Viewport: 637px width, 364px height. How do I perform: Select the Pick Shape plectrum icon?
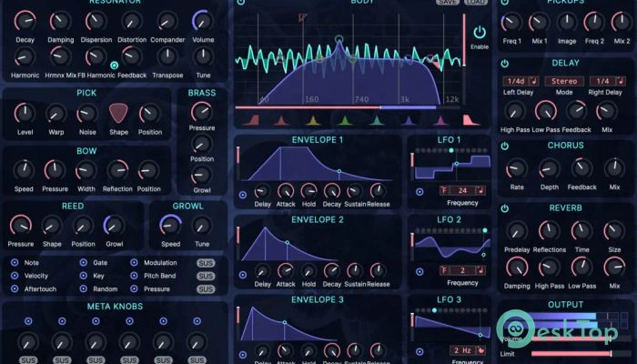click(x=119, y=113)
